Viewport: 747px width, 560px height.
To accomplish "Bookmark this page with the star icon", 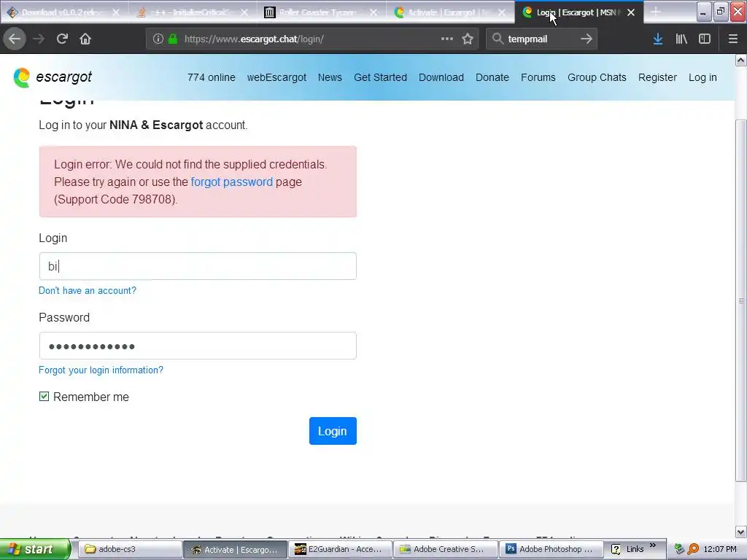I will [x=468, y=39].
